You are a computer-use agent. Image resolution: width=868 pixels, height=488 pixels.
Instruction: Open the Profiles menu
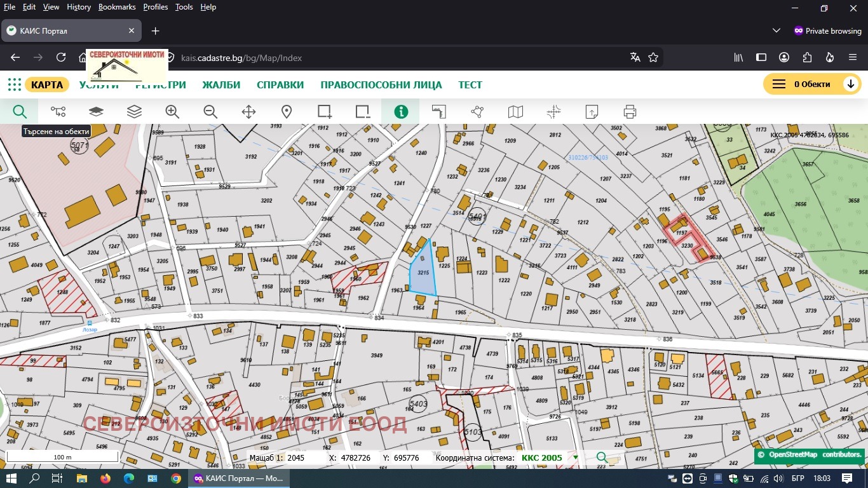click(156, 7)
